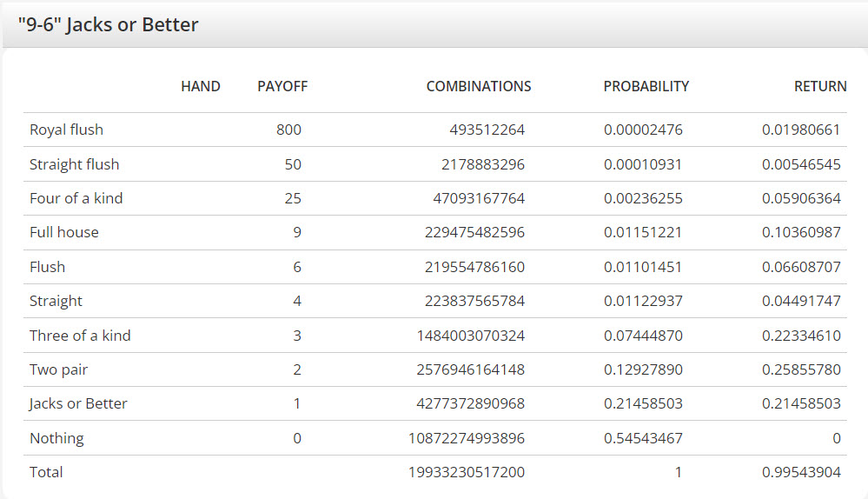This screenshot has height=499, width=868.
Task: Select the Full house row label
Action: [x=63, y=232]
